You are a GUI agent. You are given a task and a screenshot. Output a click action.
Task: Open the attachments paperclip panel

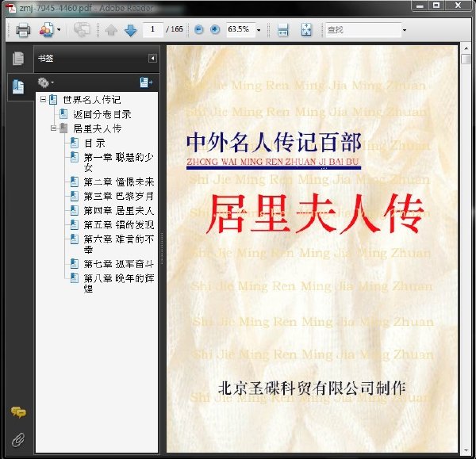(x=18, y=439)
